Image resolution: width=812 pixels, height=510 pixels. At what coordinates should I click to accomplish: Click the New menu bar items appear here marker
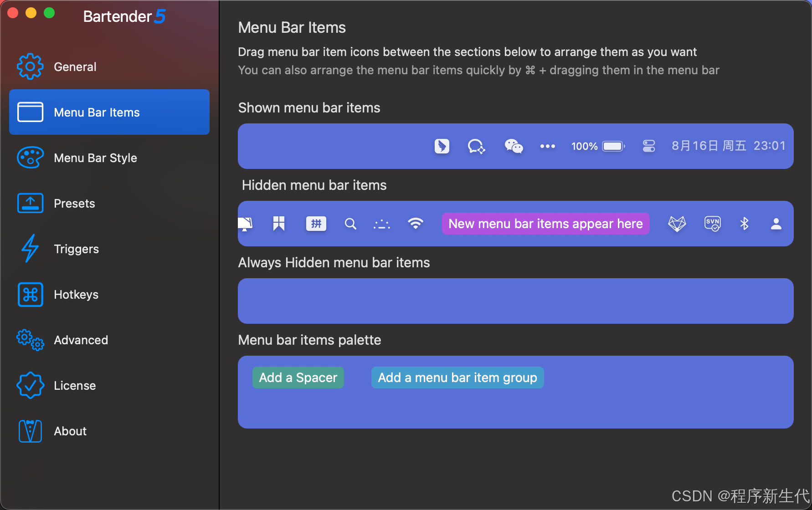click(x=545, y=224)
